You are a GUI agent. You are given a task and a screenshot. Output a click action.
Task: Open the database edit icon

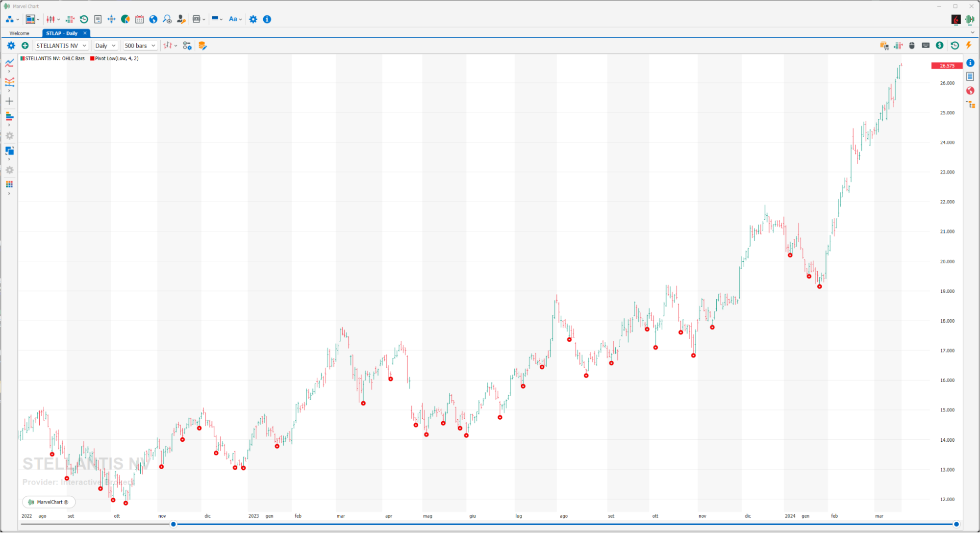pos(202,46)
